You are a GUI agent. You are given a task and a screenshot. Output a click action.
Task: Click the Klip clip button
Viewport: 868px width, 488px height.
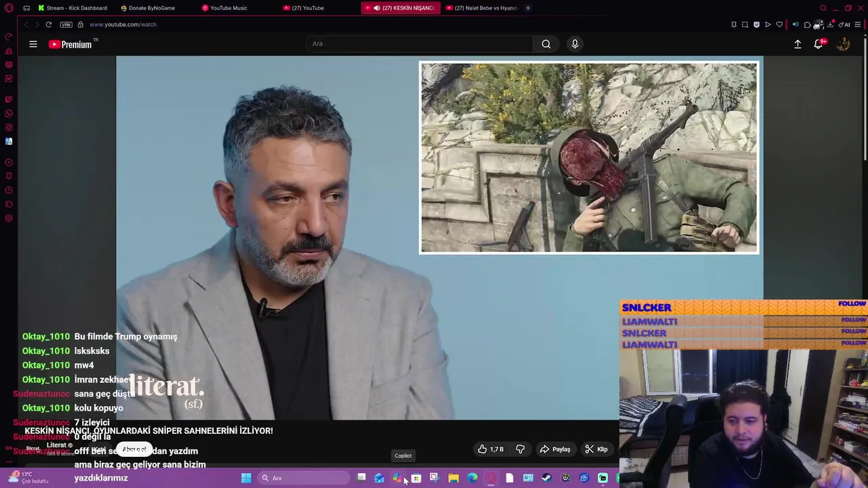596,449
